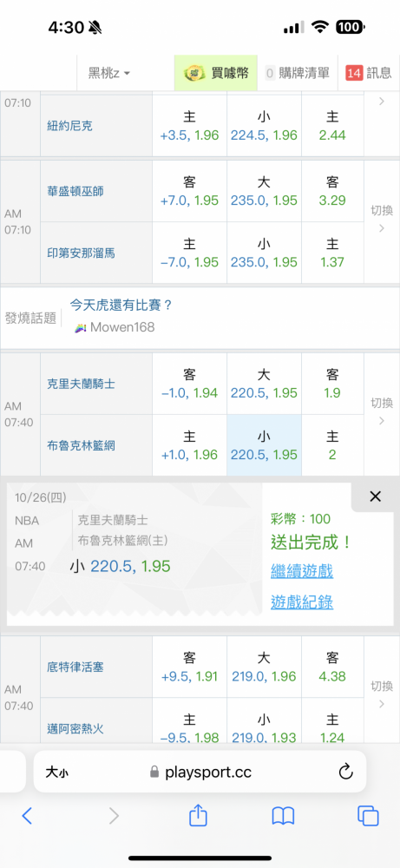The image size is (400, 868).
Task: Toggle 小 220.5 bet for Brooklyn Nets
Action: coord(265,445)
